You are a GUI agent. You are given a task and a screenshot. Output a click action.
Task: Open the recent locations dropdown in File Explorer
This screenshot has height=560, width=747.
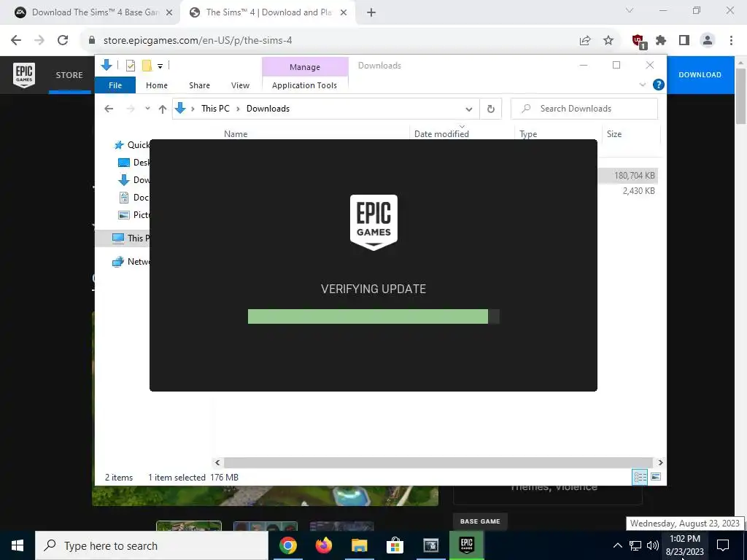pos(147,109)
